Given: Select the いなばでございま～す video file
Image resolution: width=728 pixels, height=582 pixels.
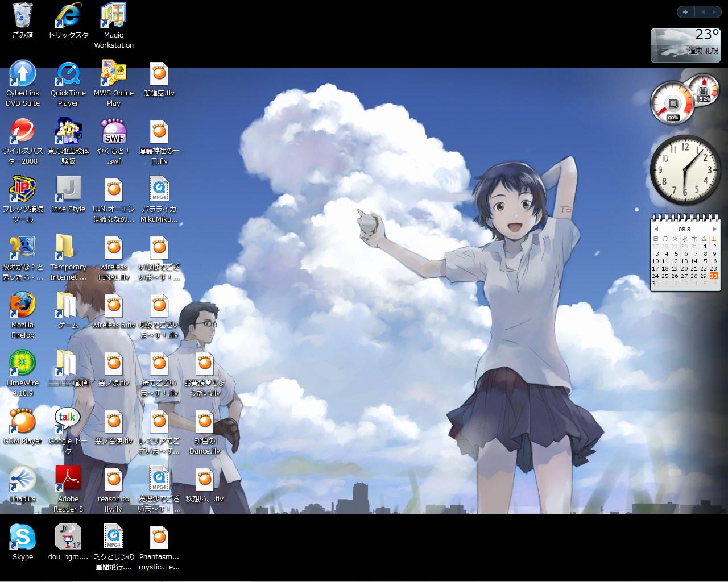Looking at the screenshot, I should tap(159, 257).
